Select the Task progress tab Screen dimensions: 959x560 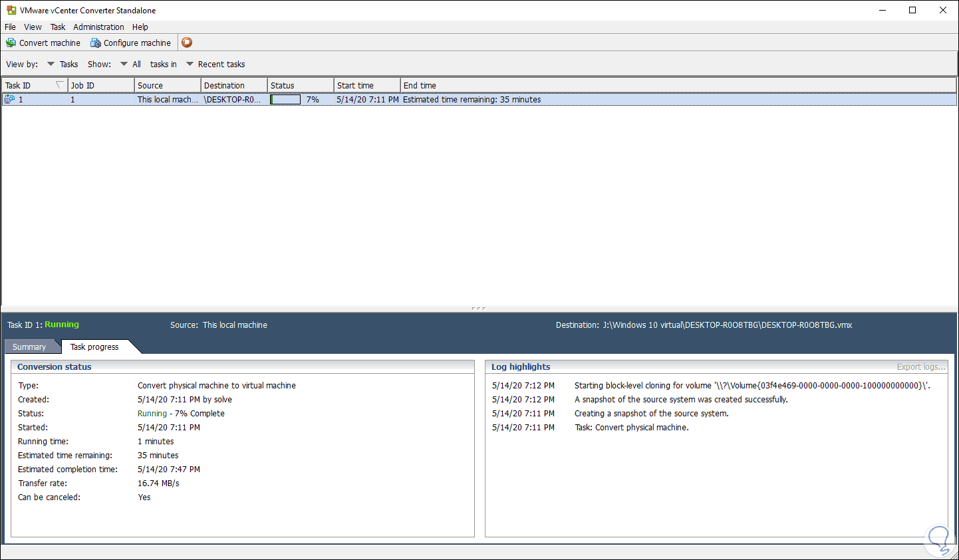[94, 347]
